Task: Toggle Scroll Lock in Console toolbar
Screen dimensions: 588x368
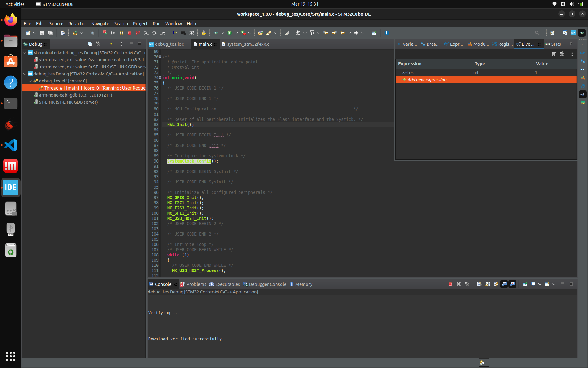Action: pyautogui.click(x=488, y=284)
